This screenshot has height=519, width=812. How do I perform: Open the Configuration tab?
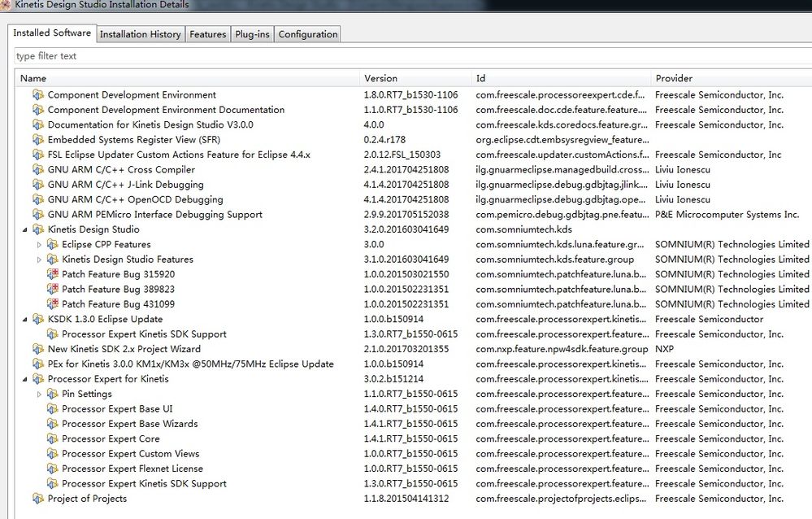307,34
